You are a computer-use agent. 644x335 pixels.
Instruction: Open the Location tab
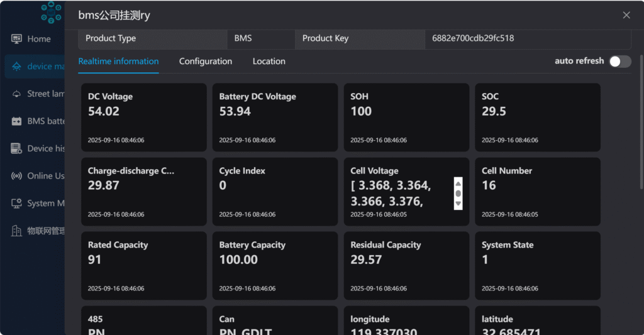pos(269,62)
